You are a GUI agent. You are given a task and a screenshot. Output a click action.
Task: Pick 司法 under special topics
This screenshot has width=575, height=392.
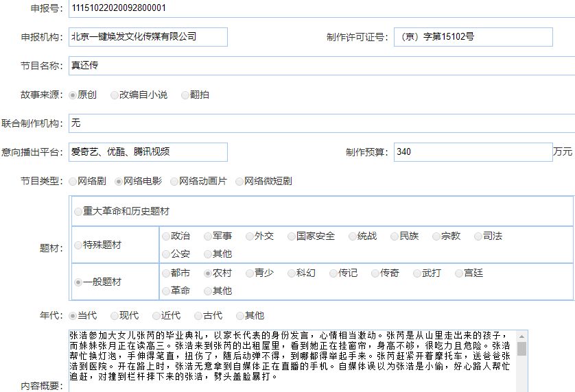[478, 236]
